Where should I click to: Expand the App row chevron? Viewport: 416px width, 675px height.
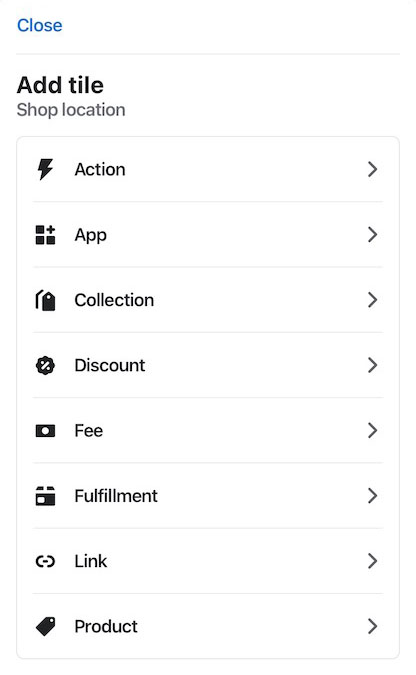(x=373, y=235)
